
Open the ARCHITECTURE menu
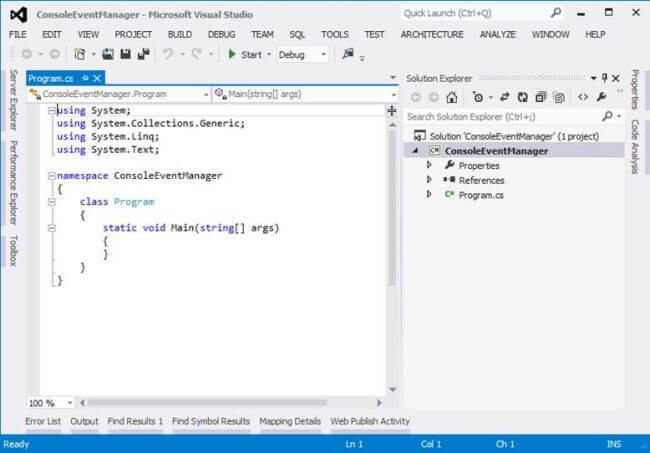[x=432, y=34]
